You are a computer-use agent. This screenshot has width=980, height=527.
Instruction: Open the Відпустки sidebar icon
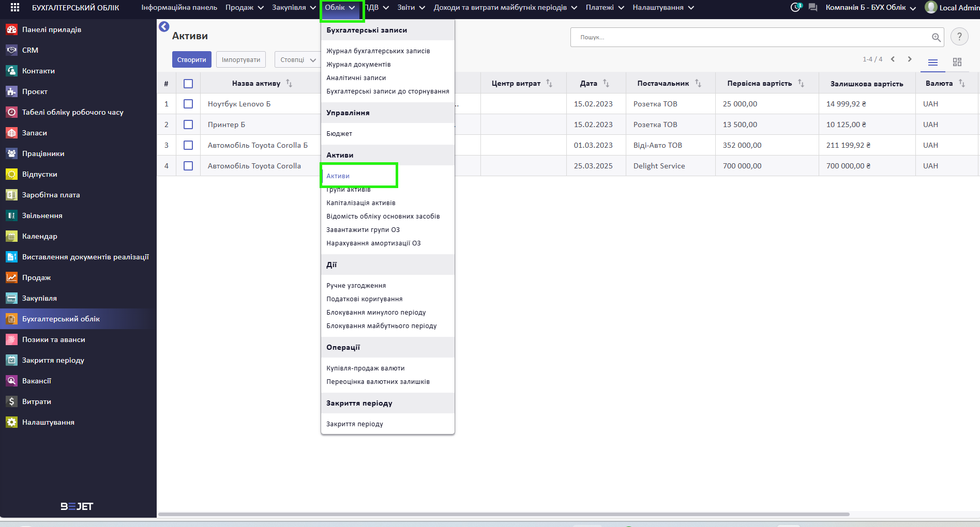pyautogui.click(x=11, y=174)
